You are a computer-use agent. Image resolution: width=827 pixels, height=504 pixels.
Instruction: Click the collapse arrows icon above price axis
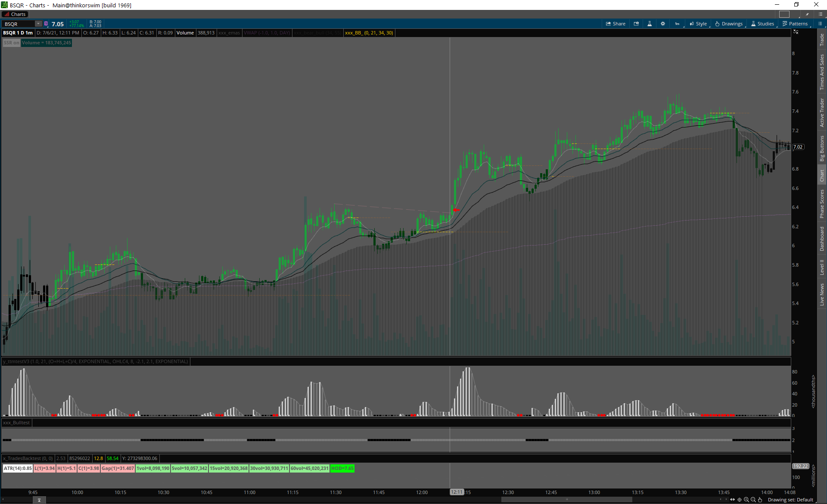point(796,32)
